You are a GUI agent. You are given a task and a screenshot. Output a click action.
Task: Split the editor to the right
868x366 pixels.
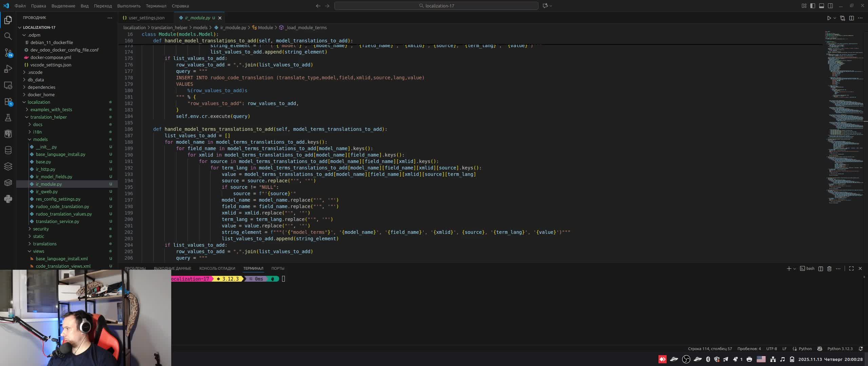[851, 18]
